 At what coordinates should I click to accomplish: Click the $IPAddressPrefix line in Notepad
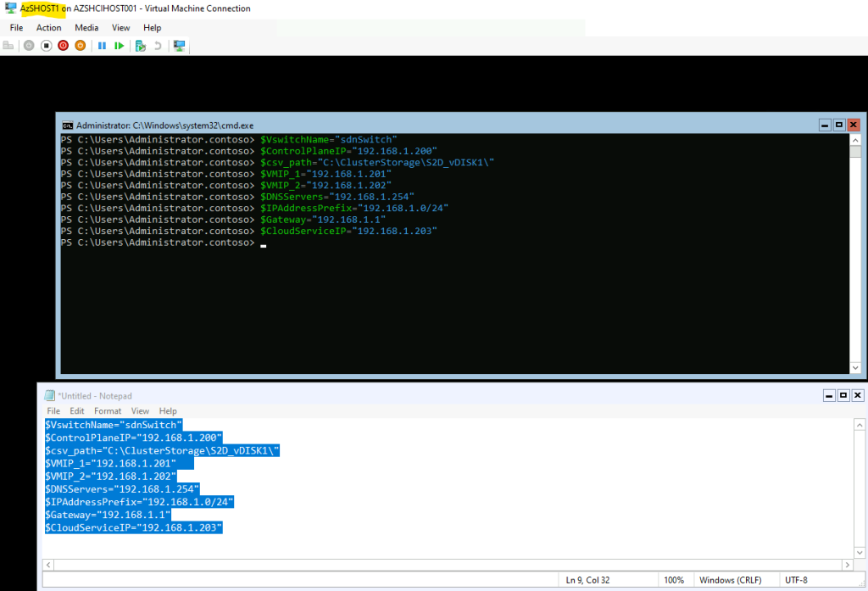140,502
